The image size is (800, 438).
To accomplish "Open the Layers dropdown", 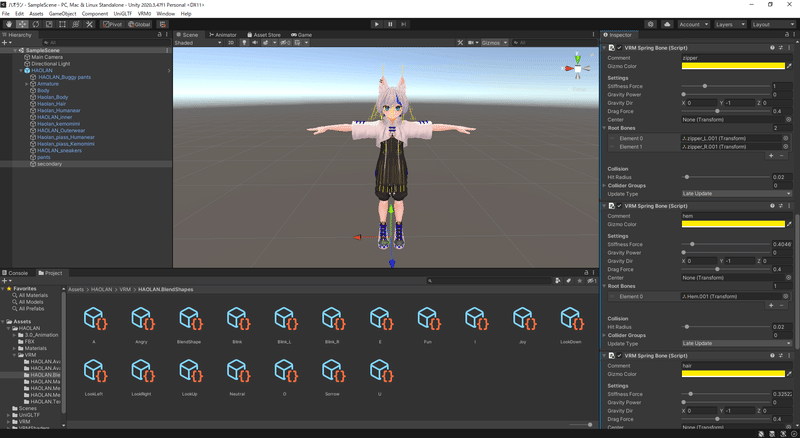I will [730, 24].
